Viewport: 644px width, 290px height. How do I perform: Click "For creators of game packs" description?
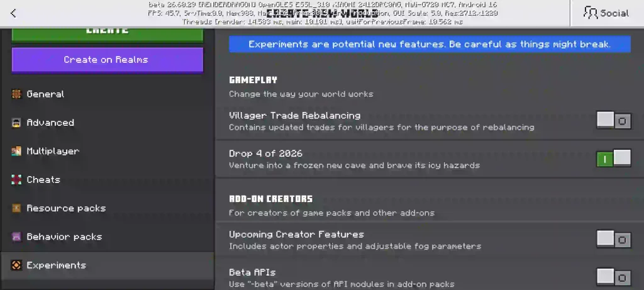(x=331, y=213)
